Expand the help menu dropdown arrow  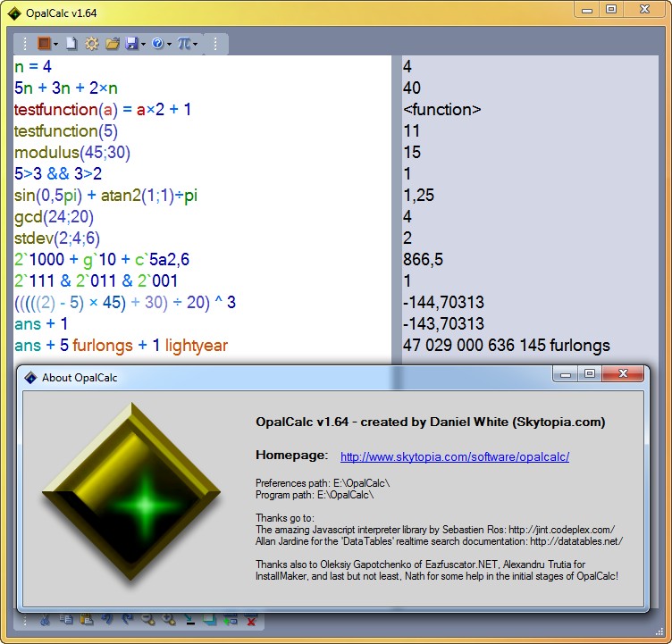(169, 44)
